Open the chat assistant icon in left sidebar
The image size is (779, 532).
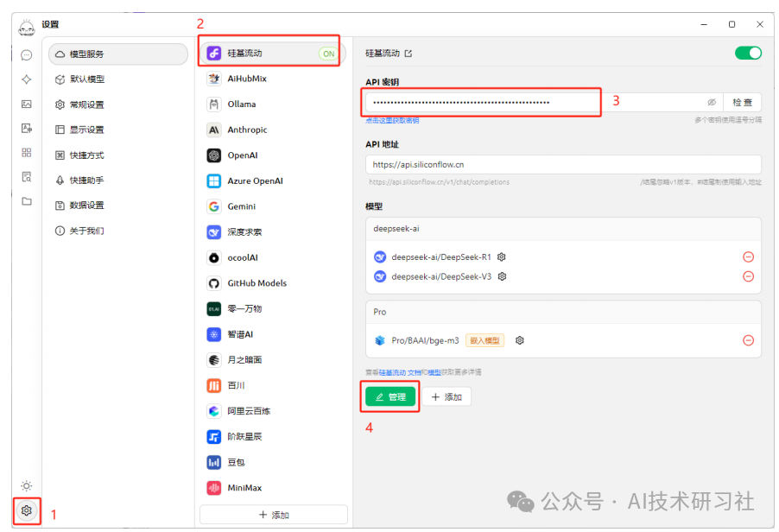26,55
